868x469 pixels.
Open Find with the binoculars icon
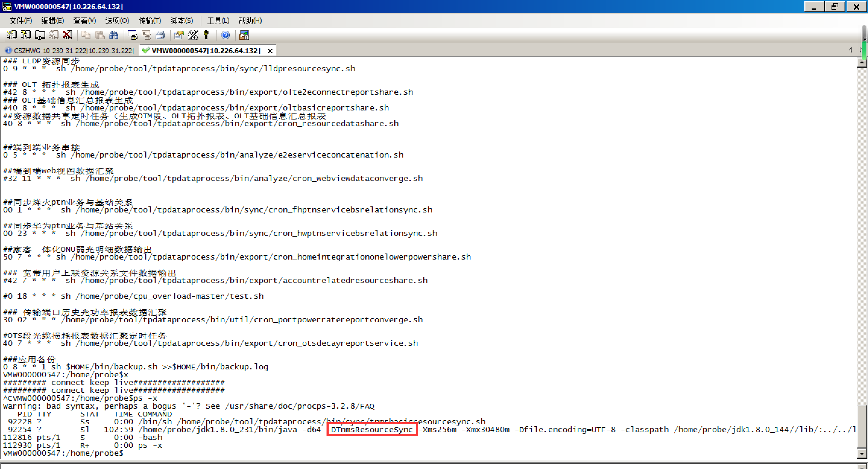(114, 35)
